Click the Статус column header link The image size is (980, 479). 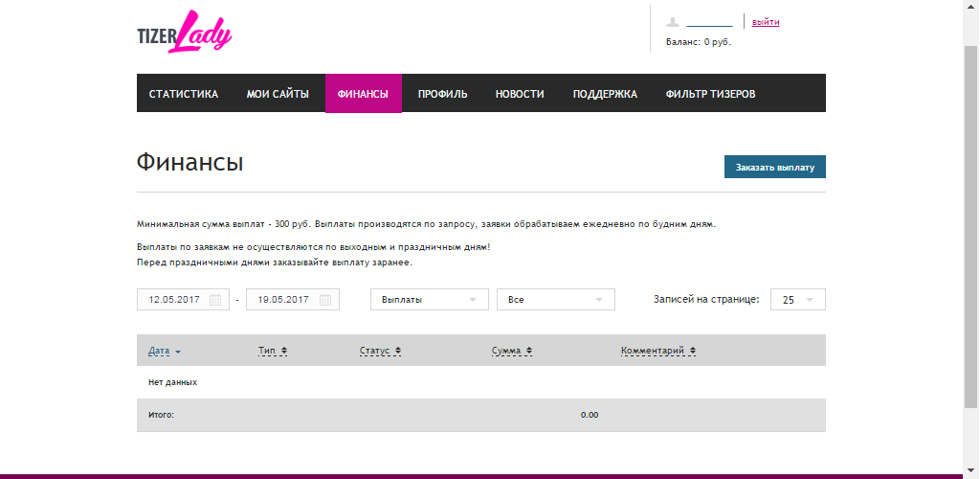[375, 351]
